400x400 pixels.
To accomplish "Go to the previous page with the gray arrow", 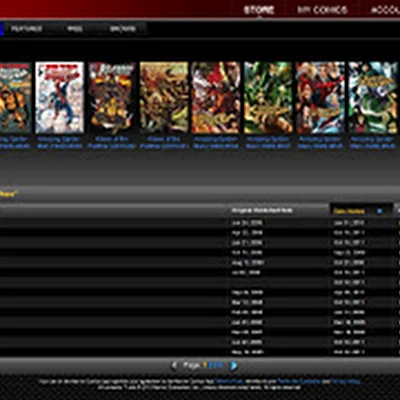I will (174, 366).
